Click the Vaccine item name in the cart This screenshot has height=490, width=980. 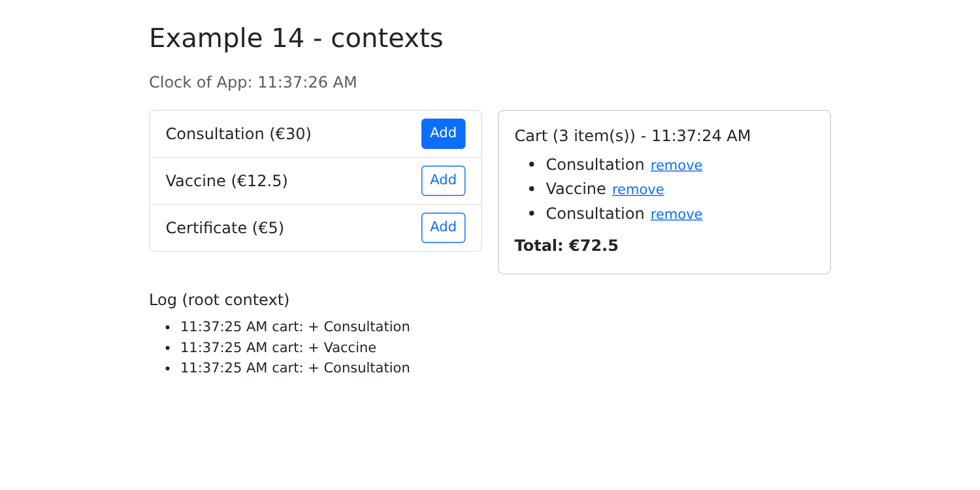576,189
